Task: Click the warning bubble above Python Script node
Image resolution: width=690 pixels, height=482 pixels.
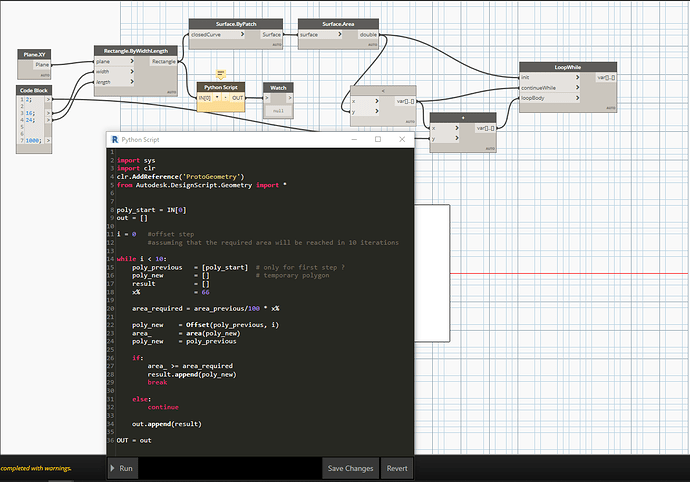Action: pos(220,73)
